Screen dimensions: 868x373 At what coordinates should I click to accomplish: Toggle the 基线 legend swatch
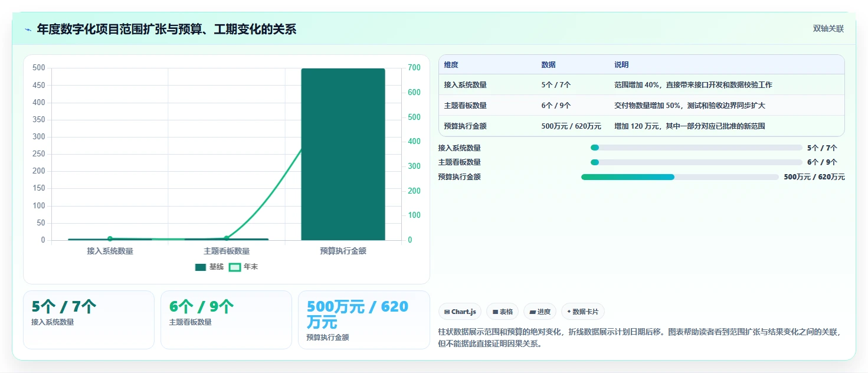[201, 267]
